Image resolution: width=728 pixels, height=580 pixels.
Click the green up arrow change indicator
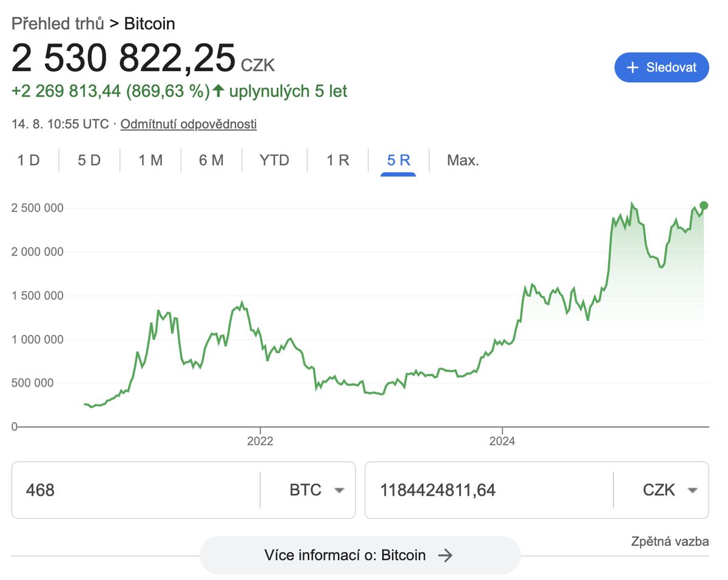click(x=218, y=92)
